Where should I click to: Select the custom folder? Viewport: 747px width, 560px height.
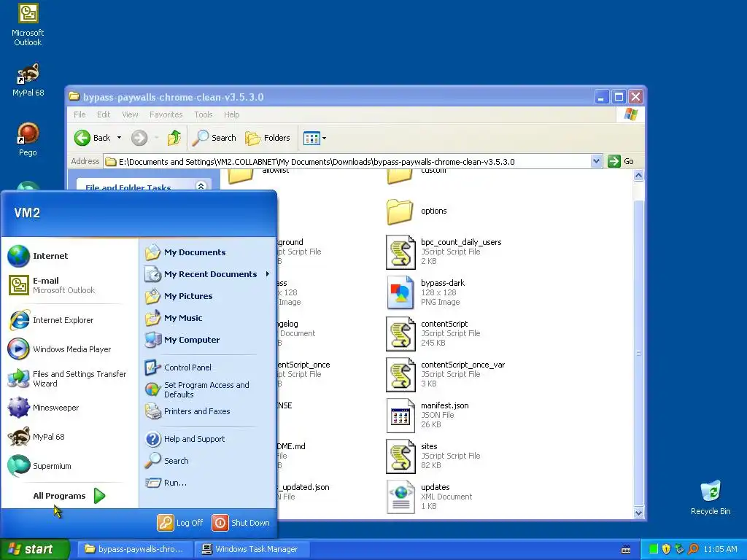coord(417,175)
